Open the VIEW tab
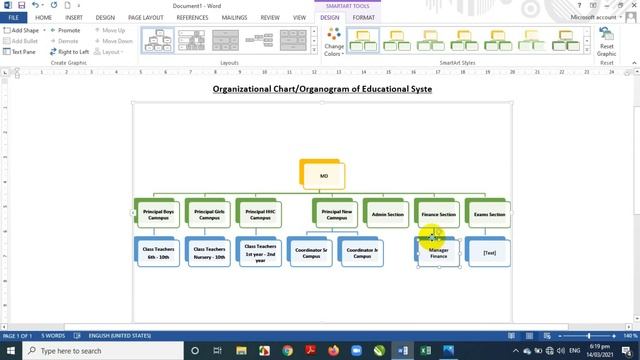 pyautogui.click(x=299, y=18)
